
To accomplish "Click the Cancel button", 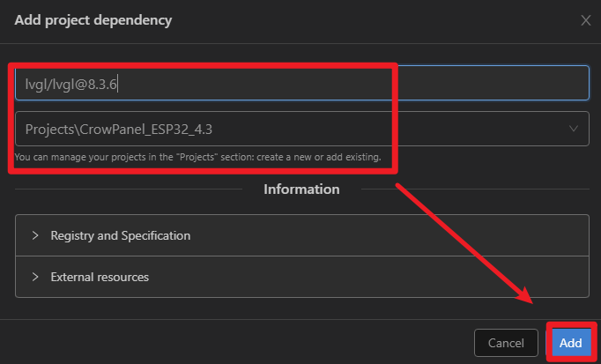I will point(506,343).
